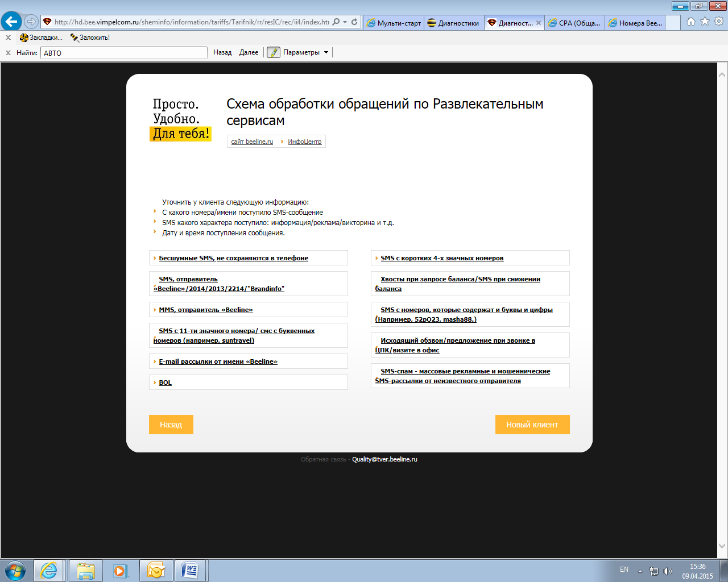This screenshot has height=582, width=728.
Task: Click the Новый клиент button
Action: [532, 425]
